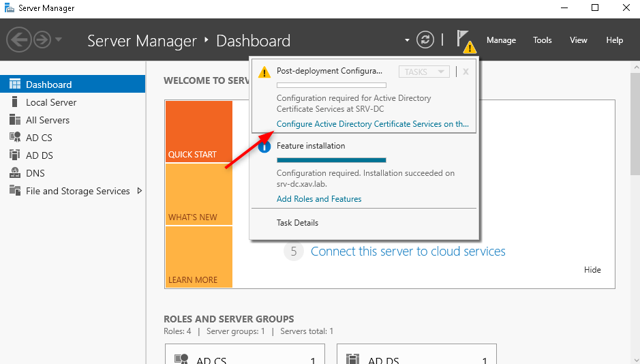Open AD CS role page
This screenshot has height=364, width=640.
point(39,138)
